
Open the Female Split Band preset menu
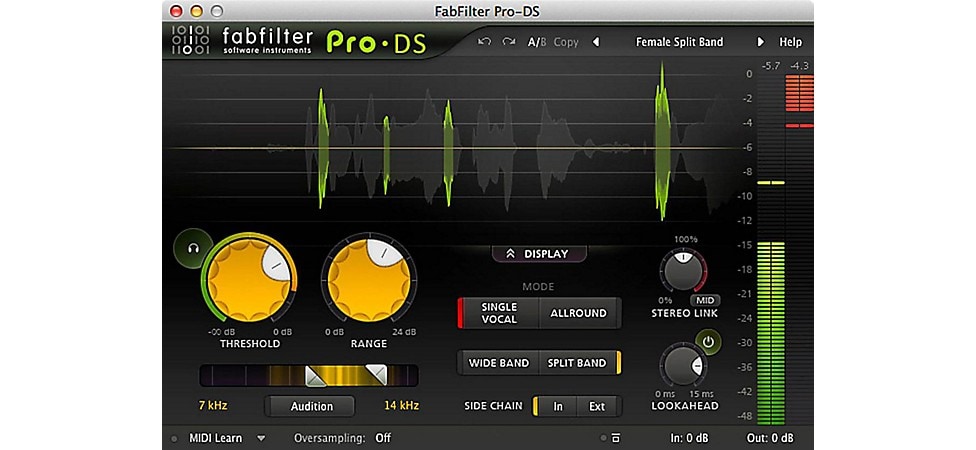[x=679, y=42]
